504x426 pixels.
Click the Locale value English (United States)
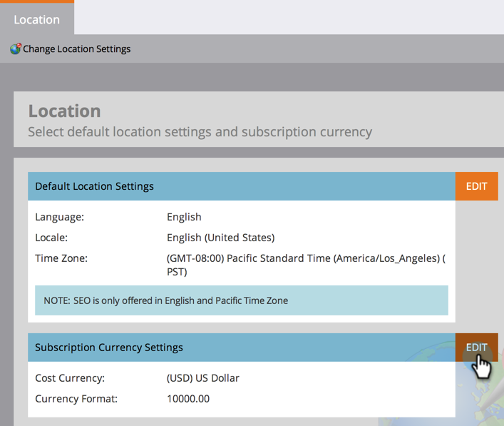tap(220, 238)
